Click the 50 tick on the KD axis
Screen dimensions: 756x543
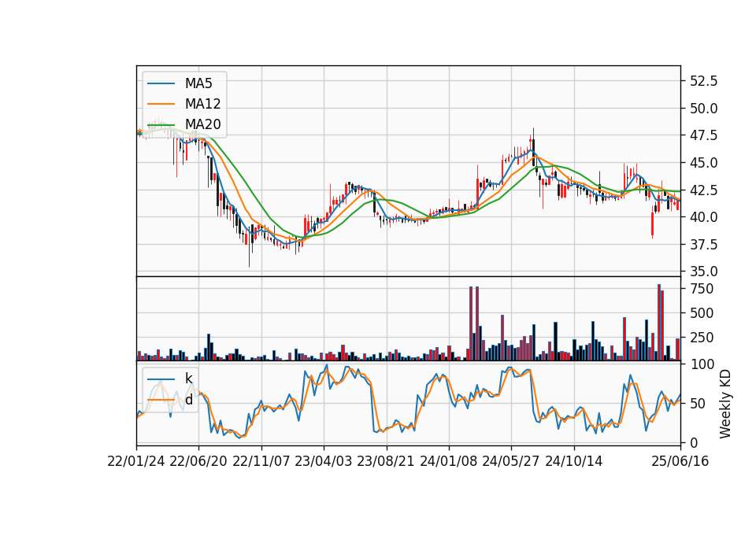pyautogui.click(x=698, y=404)
